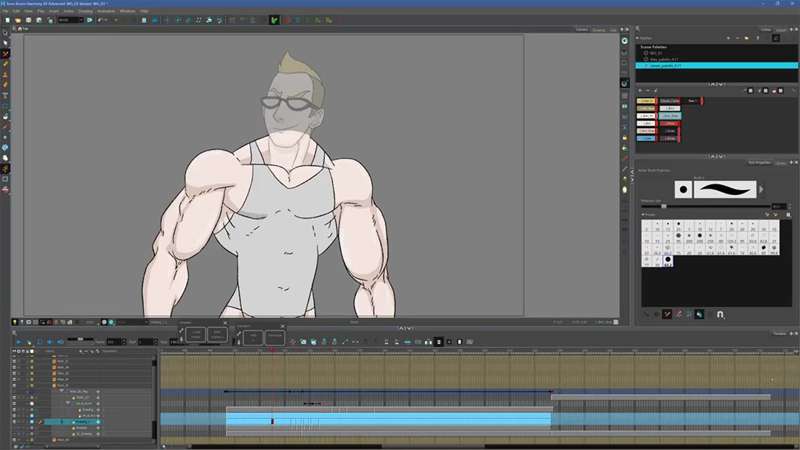Select the highlighted brush preset in preset grid
This screenshot has height=450, width=800.
coord(667,261)
